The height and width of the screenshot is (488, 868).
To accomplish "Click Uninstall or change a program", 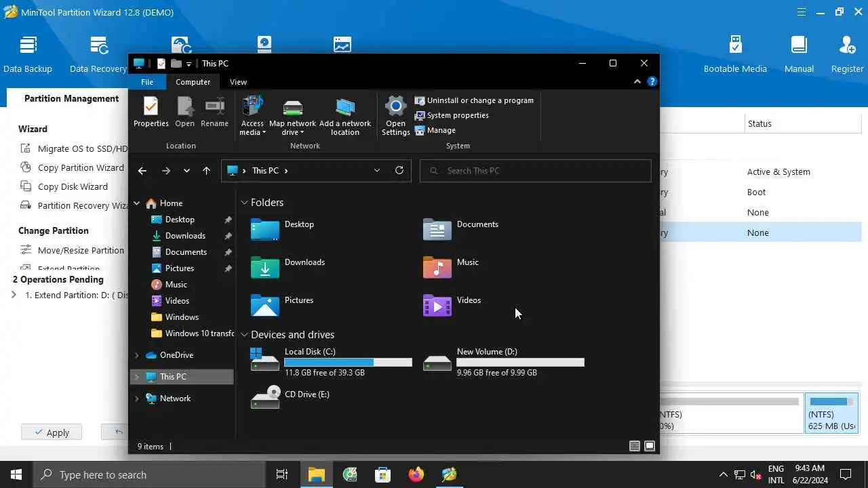I will coord(474,100).
